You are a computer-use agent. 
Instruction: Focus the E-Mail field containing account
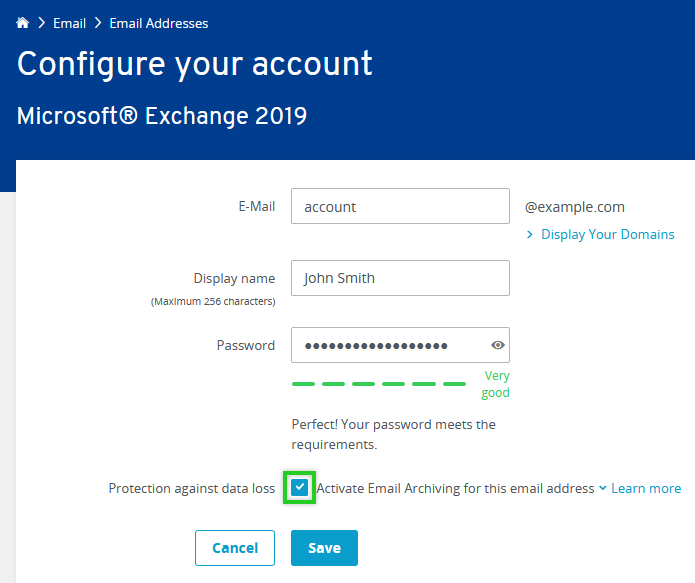pyautogui.click(x=400, y=206)
